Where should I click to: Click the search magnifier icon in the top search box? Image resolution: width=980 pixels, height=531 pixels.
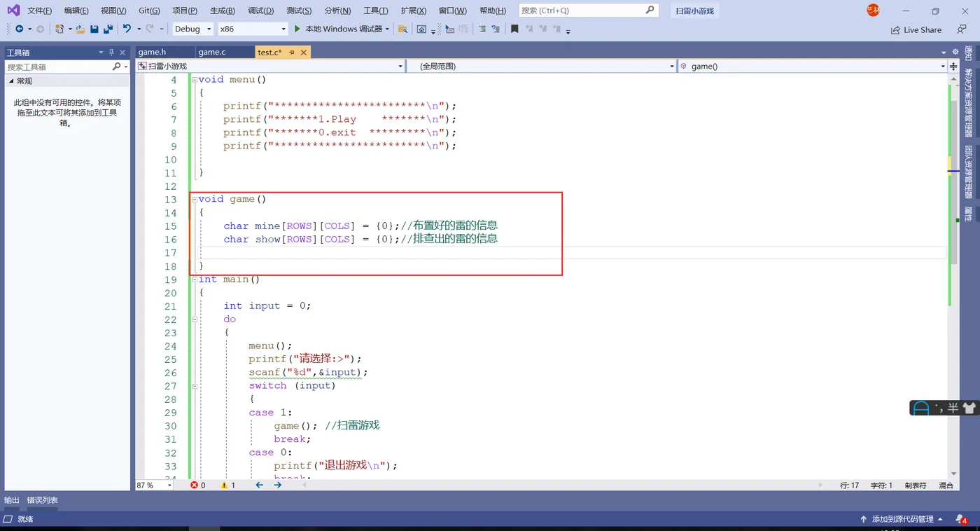pyautogui.click(x=650, y=10)
